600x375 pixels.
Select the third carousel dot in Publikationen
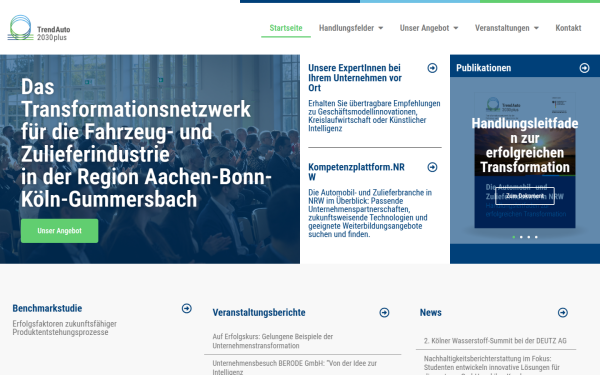[x=529, y=237]
